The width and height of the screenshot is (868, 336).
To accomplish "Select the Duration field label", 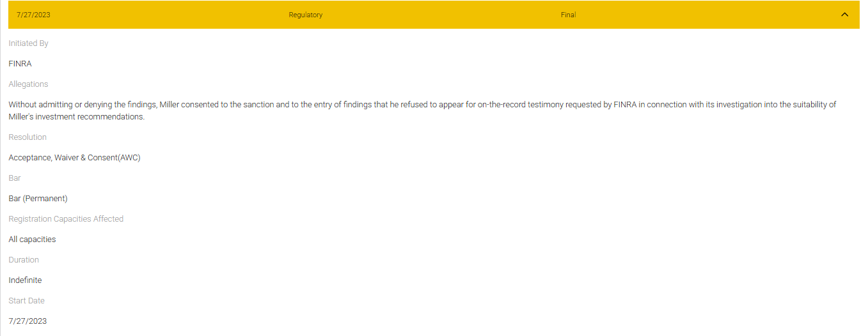I will (x=24, y=260).
